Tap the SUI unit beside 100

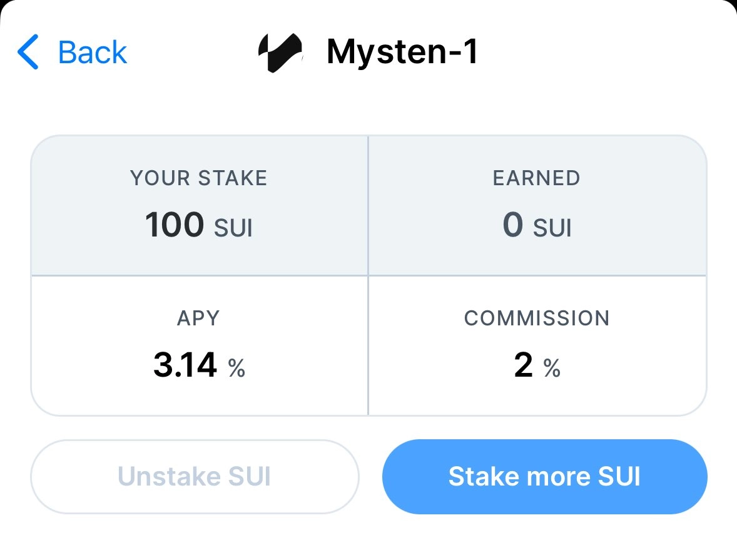coord(233,228)
